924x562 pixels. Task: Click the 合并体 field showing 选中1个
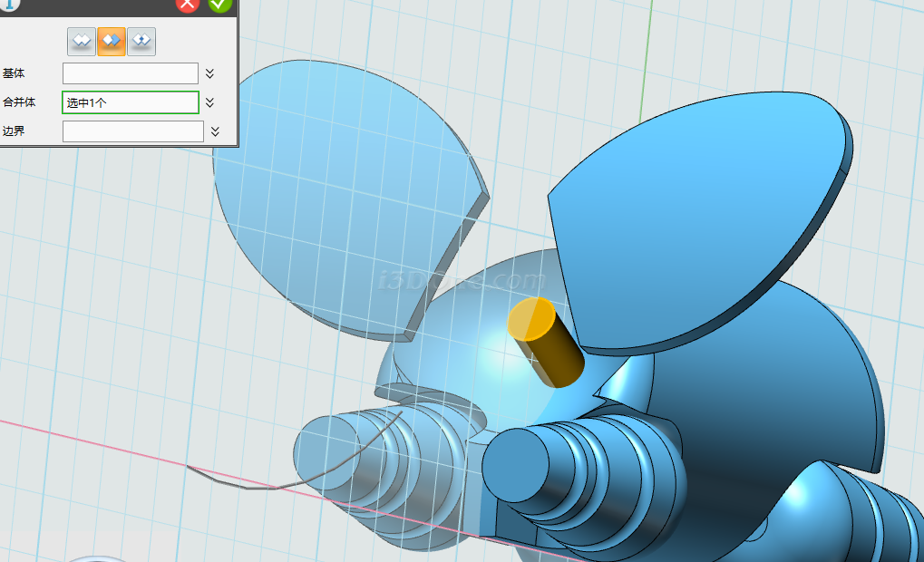coord(130,102)
